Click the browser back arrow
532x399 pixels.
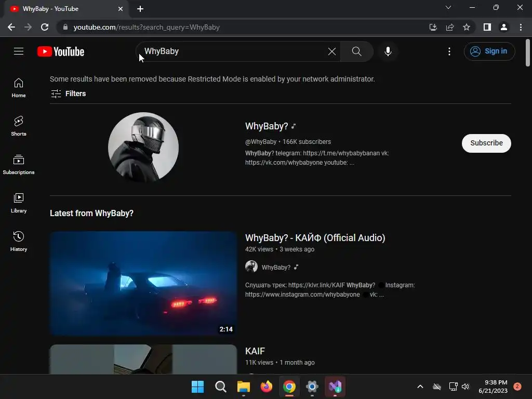(x=11, y=27)
